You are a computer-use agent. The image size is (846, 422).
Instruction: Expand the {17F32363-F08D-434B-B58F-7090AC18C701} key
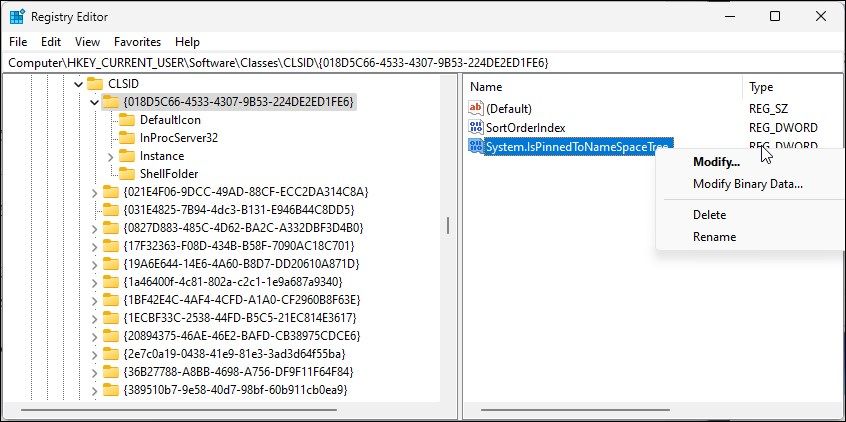[95, 247]
